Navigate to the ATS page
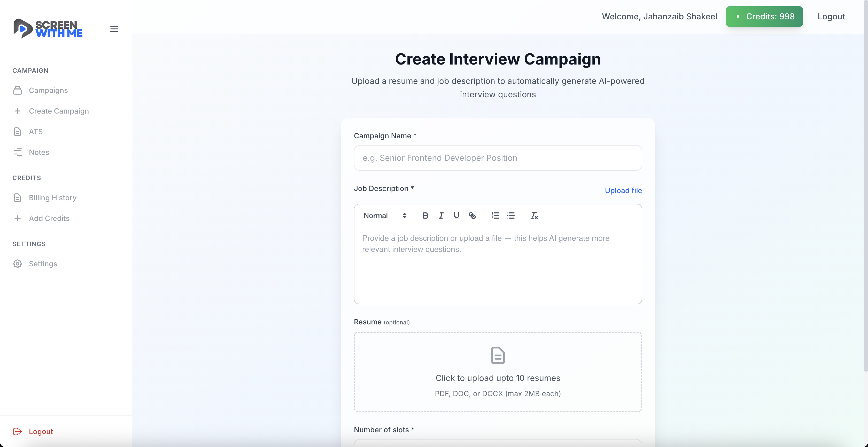 [35, 131]
